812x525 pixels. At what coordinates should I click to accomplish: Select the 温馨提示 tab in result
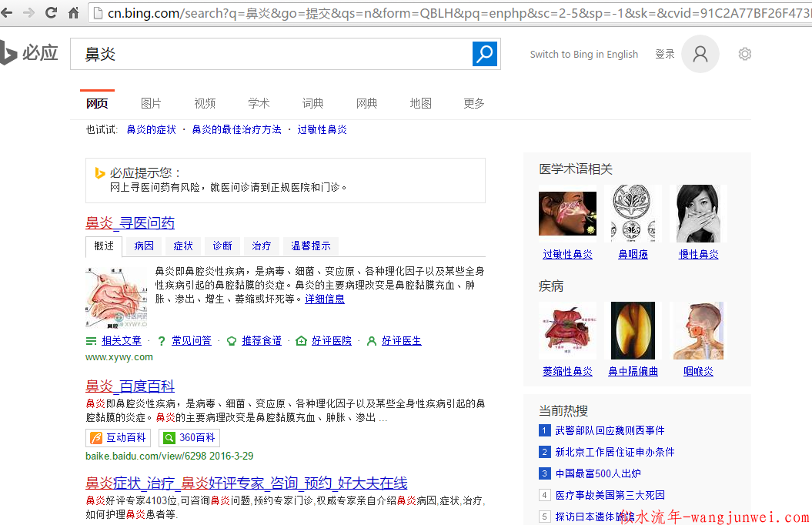click(x=311, y=246)
